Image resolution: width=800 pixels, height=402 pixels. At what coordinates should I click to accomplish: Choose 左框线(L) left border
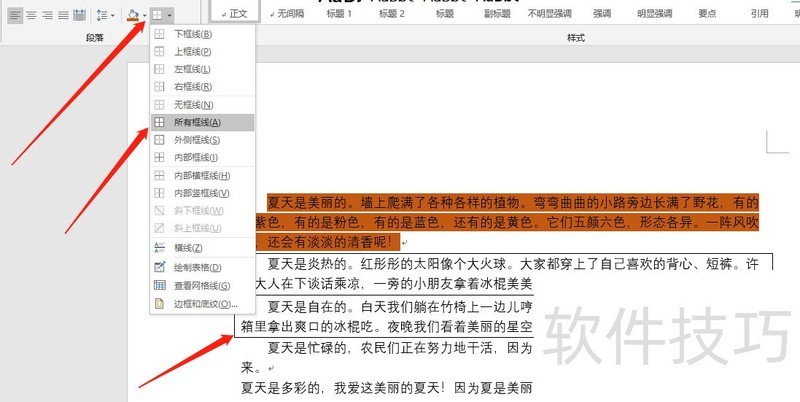click(203, 69)
